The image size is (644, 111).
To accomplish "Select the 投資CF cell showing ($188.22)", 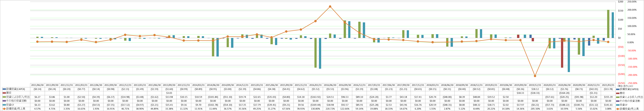I will pos(564,105).
